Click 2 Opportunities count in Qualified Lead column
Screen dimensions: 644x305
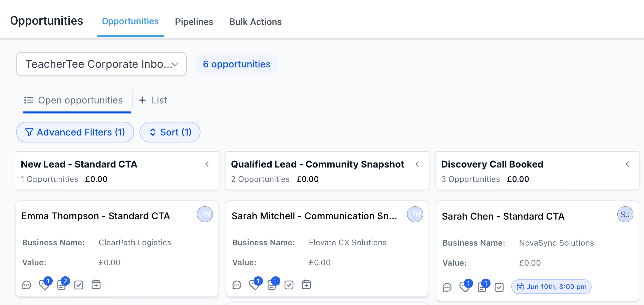[260, 179]
